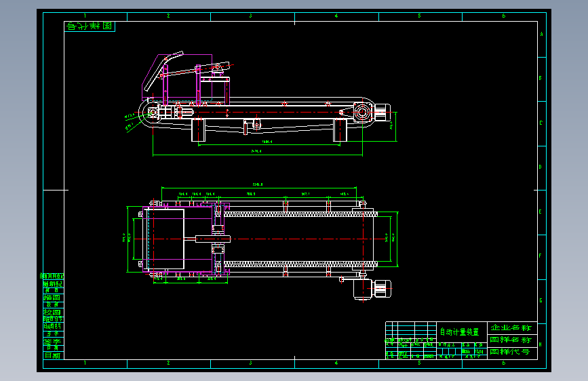Click zone letter A on right border
588x381 pixels.
click(x=541, y=34)
